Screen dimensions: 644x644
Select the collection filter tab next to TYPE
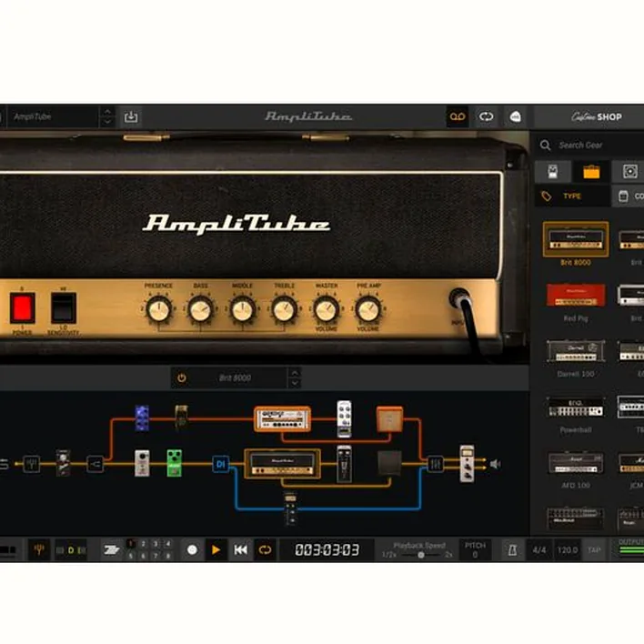point(629,196)
